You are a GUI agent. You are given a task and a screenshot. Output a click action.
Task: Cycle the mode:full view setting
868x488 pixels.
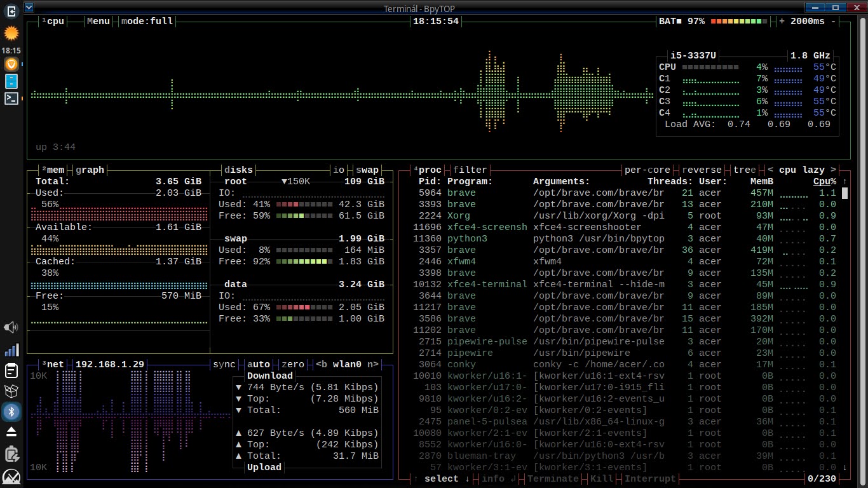147,21
